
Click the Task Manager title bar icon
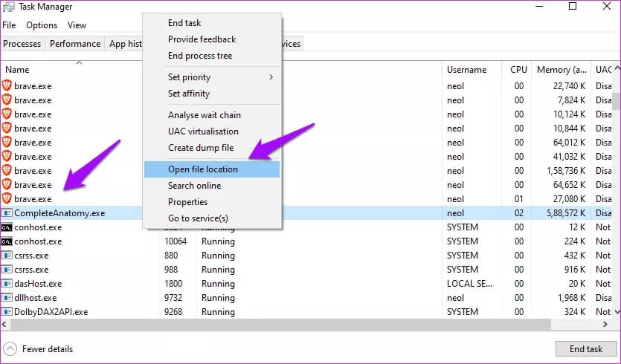click(x=9, y=7)
